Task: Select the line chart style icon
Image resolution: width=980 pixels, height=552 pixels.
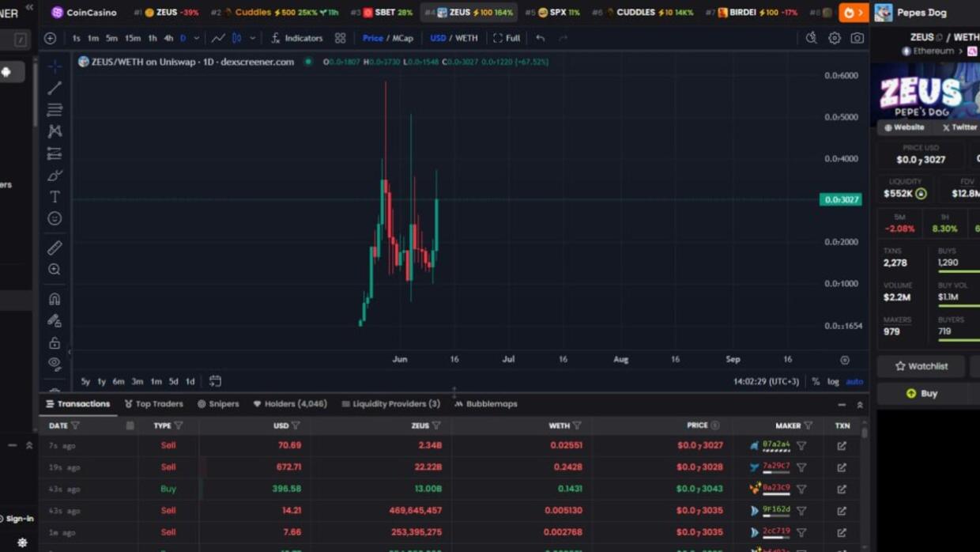Action: coord(218,38)
